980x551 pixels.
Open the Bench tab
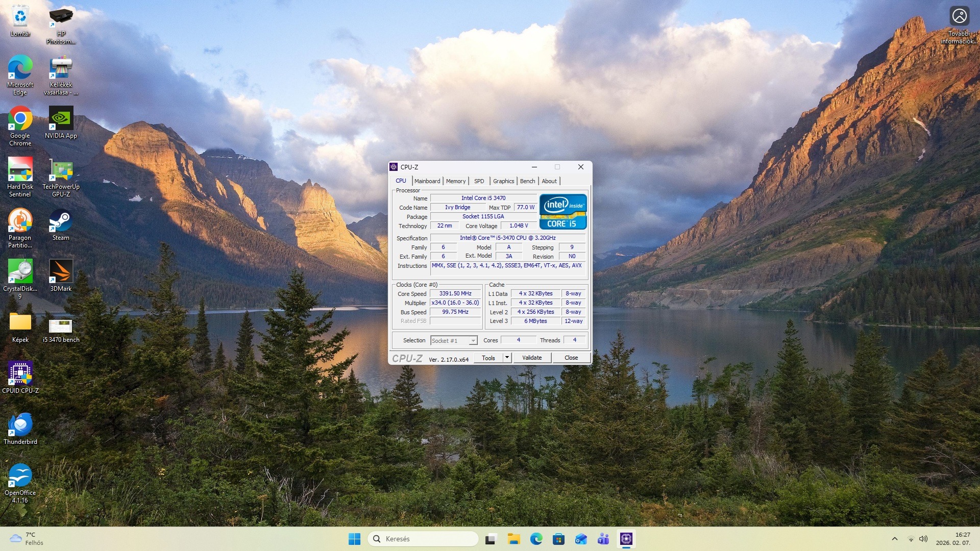pos(527,181)
